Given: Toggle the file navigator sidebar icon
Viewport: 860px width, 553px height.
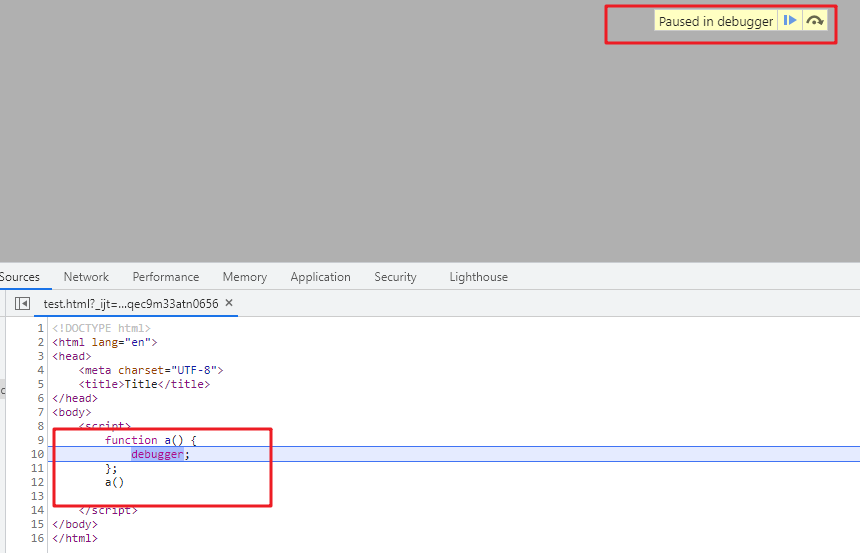Looking at the screenshot, I should (22, 303).
